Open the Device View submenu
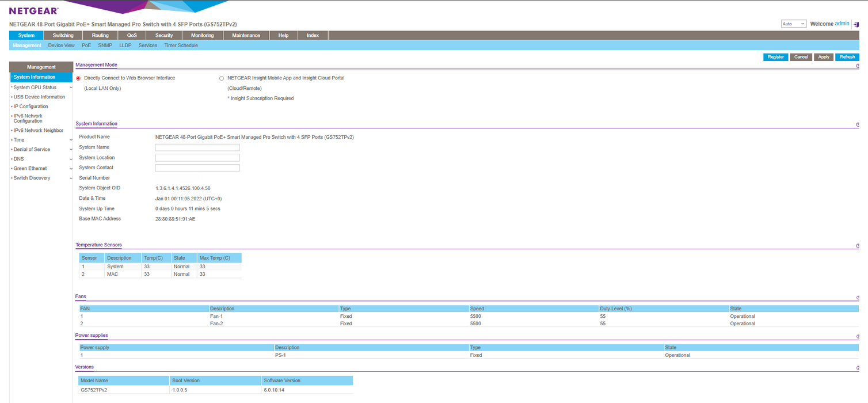Image resolution: width=868 pixels, height=403 pixels. [x=61, y=45]
